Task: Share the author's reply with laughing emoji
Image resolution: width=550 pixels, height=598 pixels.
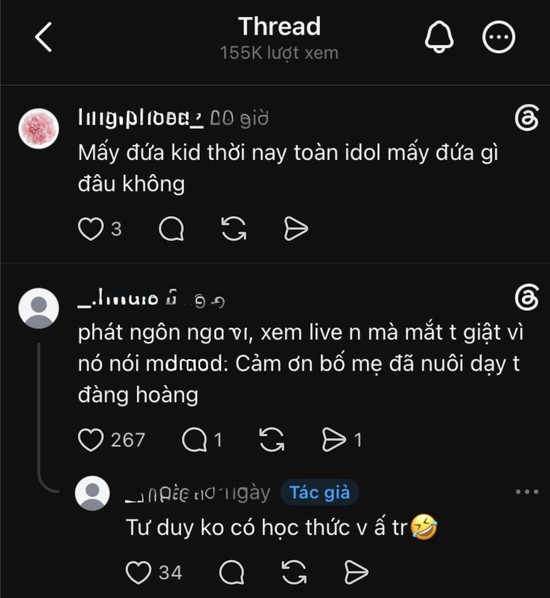Action: [x=356, y=572]
